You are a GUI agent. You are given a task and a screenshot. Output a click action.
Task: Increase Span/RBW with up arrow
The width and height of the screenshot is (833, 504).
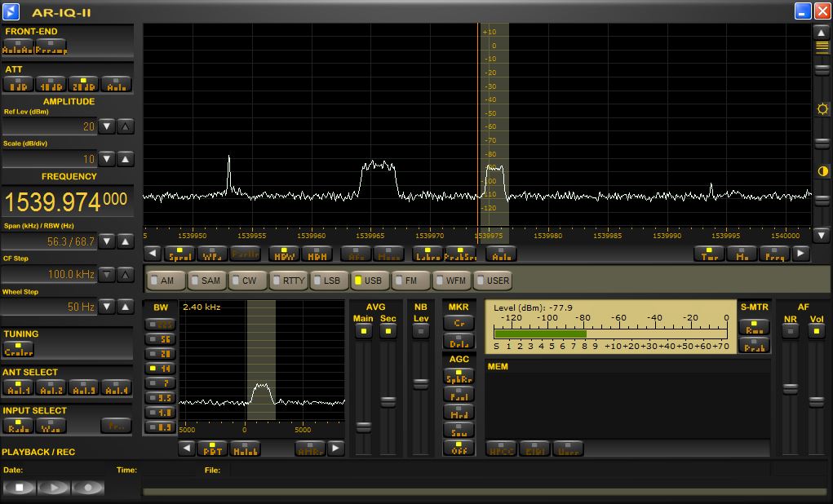tap(126, 241)
